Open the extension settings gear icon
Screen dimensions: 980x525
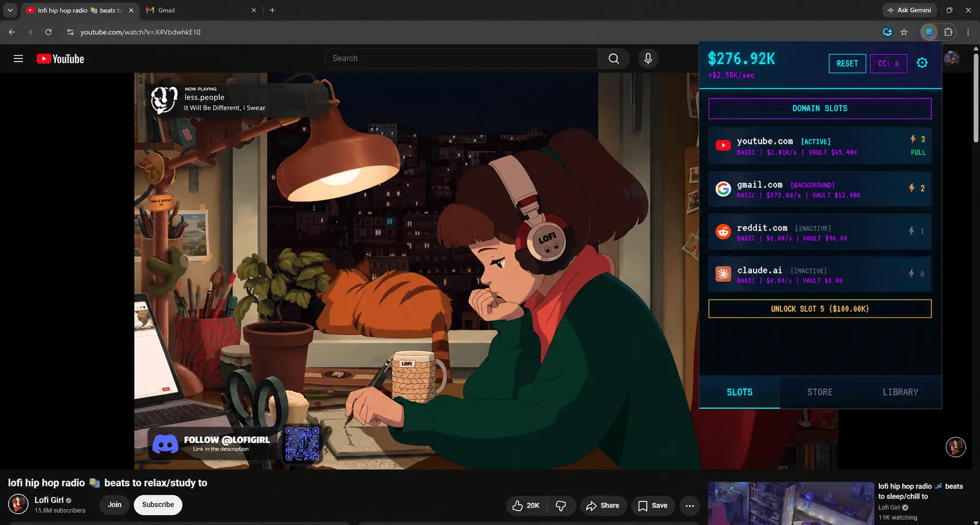pos(922,63)
